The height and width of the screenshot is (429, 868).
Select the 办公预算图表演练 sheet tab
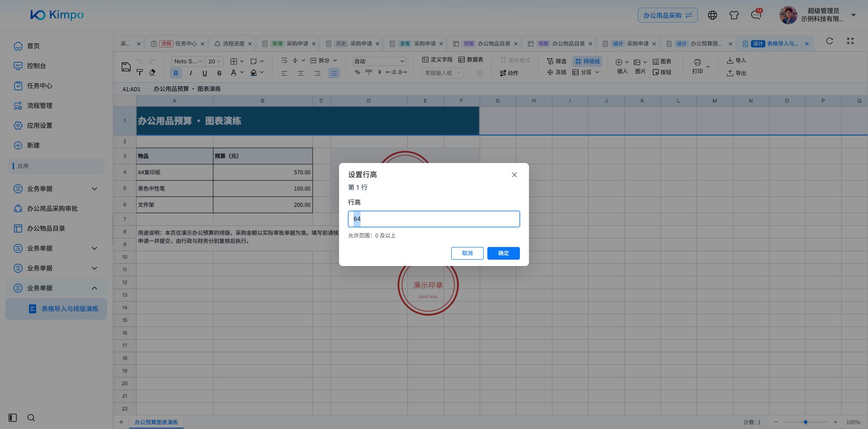pyautogui.click(x=156, y=422)
